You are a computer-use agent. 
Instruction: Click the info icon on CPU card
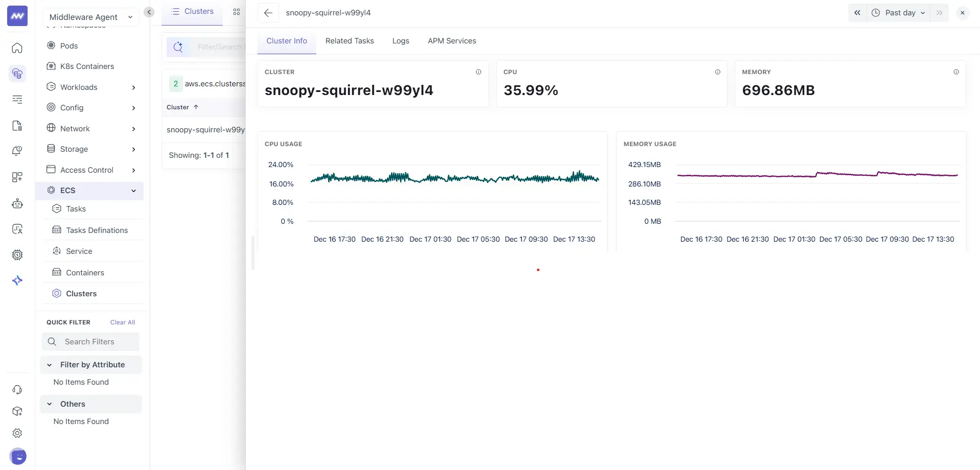(x=717, y=72)
